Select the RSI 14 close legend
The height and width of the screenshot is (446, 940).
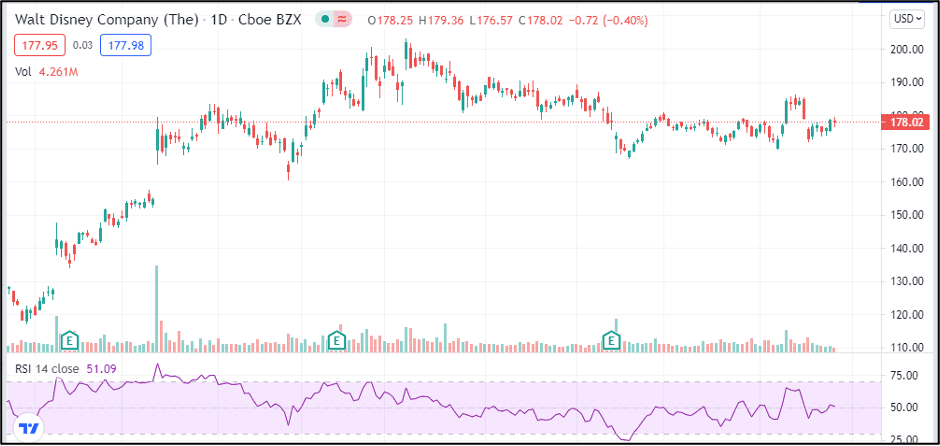[x=47, y=369]
